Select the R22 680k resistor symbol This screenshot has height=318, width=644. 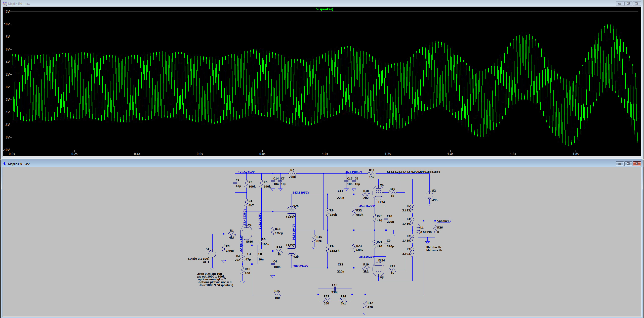(x=354, y=212)
